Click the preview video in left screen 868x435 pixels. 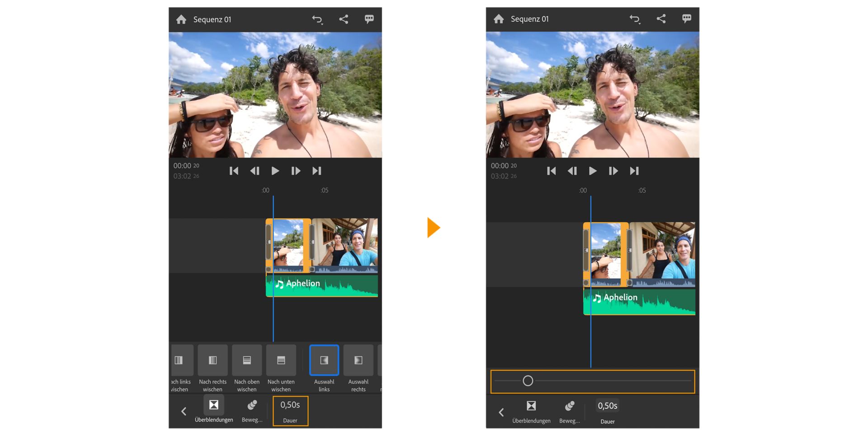coord(275,95)
